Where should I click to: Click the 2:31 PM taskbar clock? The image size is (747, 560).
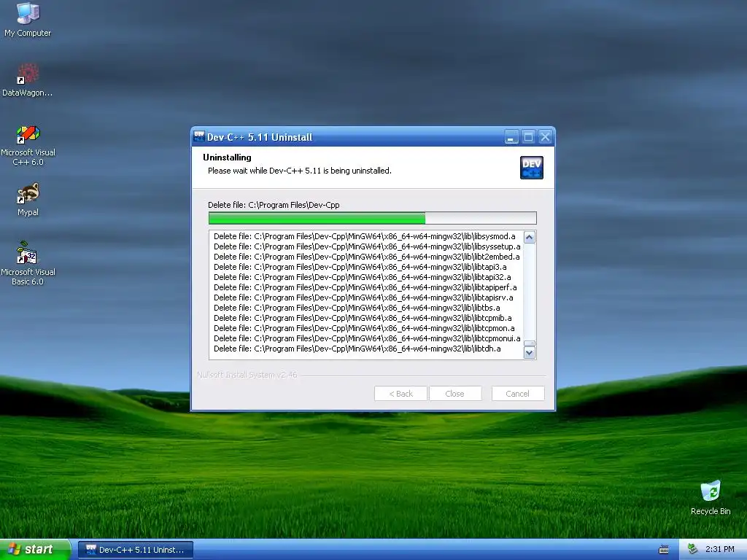(720, 550)
